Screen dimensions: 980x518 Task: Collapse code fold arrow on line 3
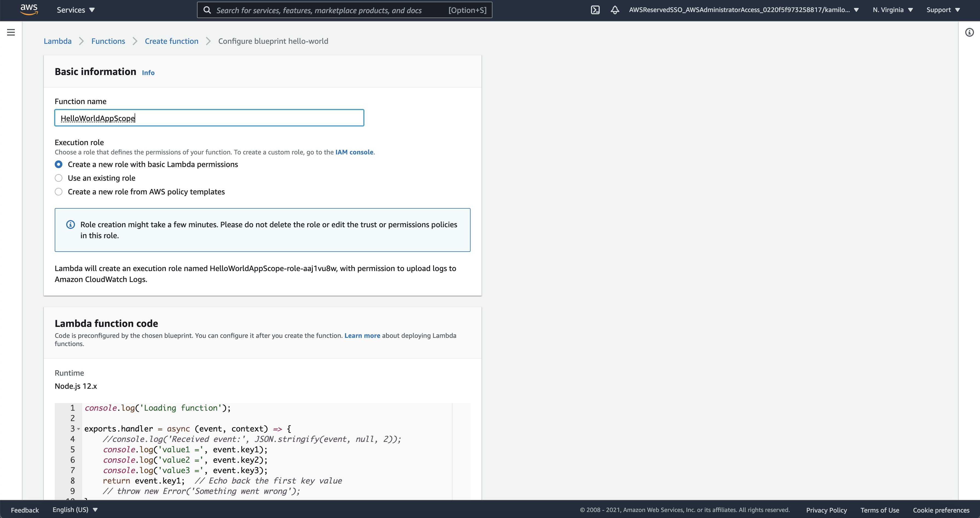79,429
